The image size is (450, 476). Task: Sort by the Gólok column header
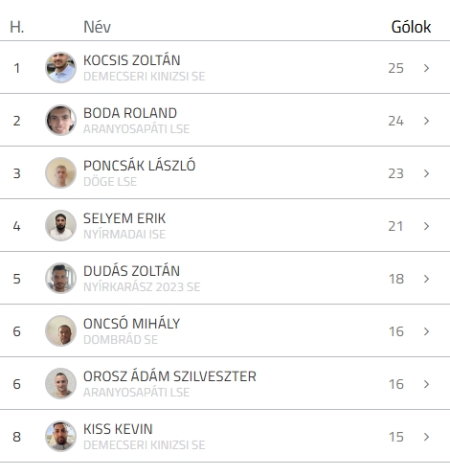(411, 27)
